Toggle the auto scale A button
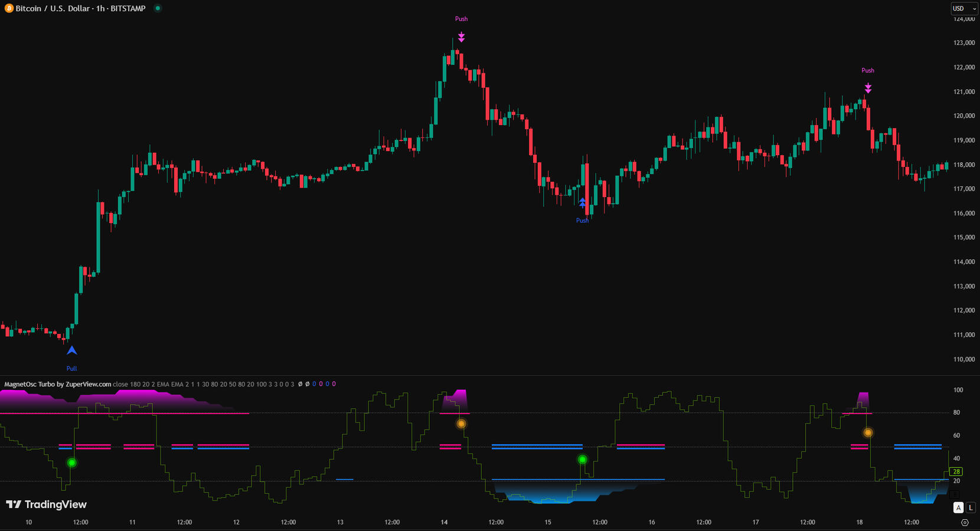Screen dimensions: 980x531 958,507
